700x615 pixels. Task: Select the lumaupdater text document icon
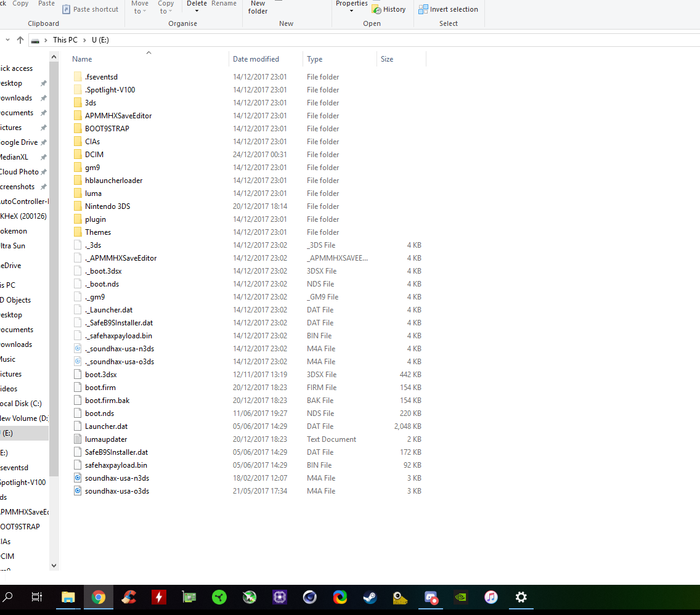(x=78, y=439)
